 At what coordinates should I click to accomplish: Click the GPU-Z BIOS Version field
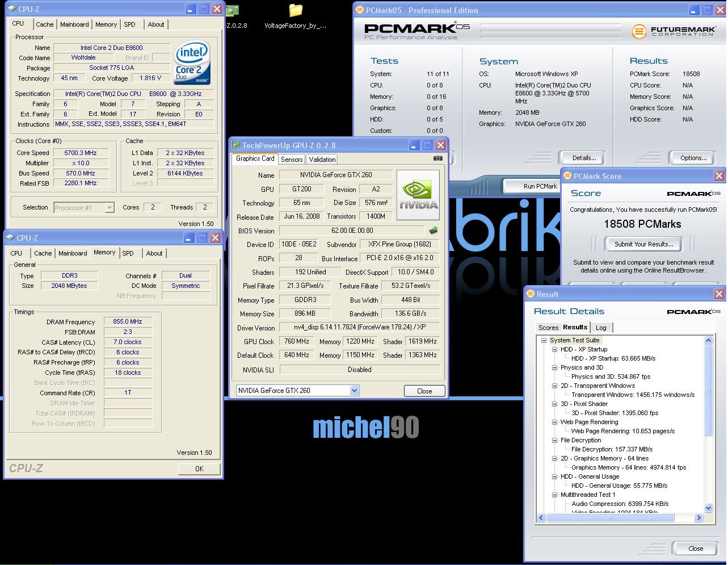[352, 231]
